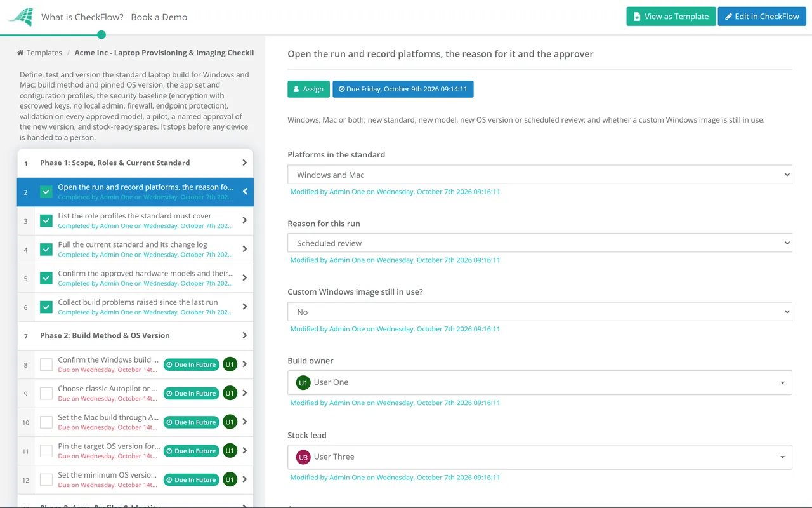Click the home icon beside Templates
The height and width of the screenshot is (508, 812).
point(20,53)
